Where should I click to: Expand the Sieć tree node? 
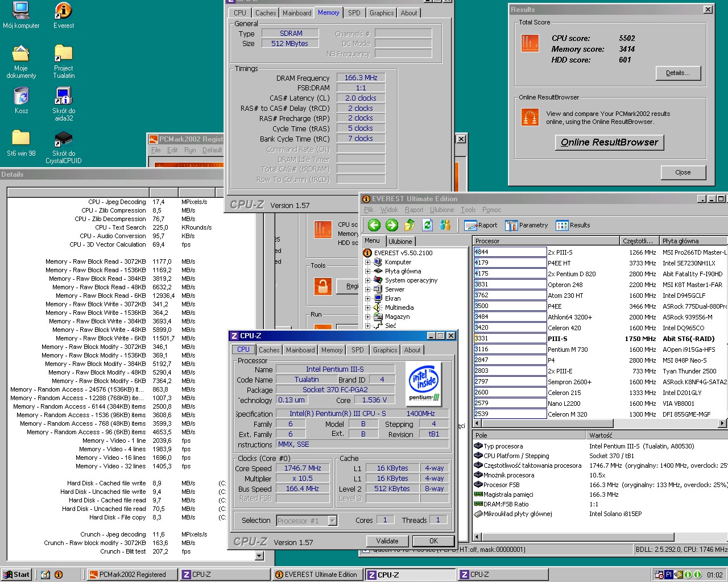click(367, 326)
